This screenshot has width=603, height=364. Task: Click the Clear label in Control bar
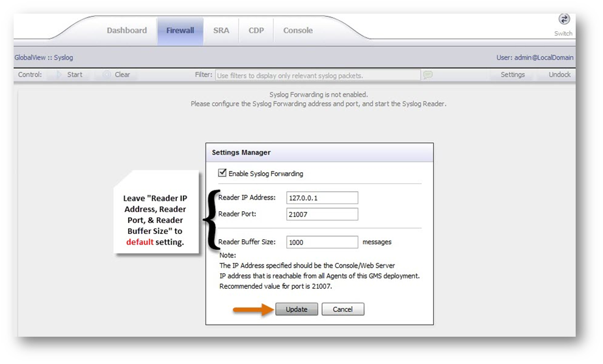tap(122, 75)
